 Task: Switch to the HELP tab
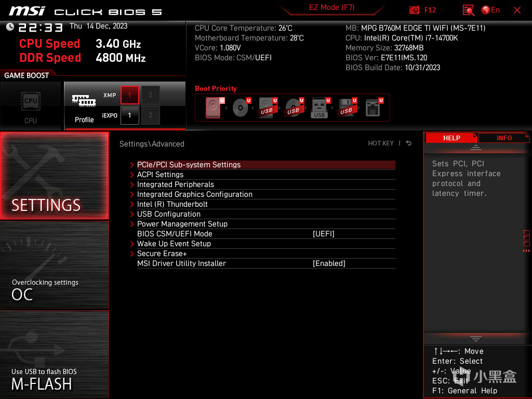pyautogui.click(x=451, y=138)
